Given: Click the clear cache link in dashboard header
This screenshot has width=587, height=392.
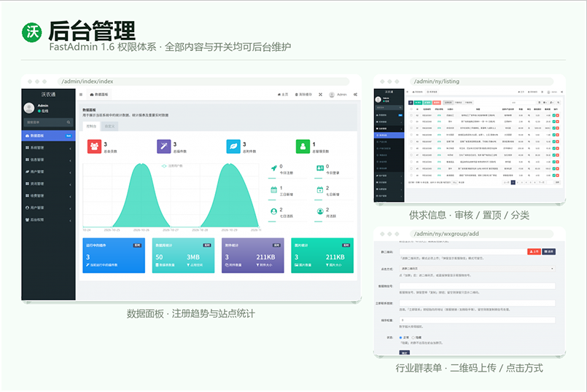Looking at the screenshot, I should (303, 95).
